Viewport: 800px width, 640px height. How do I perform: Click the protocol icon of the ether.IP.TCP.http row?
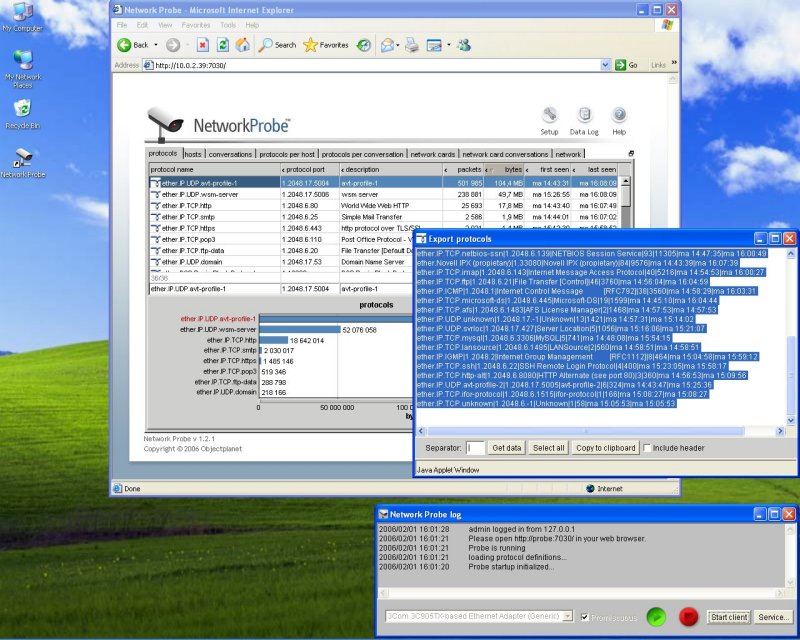[156, 206]
